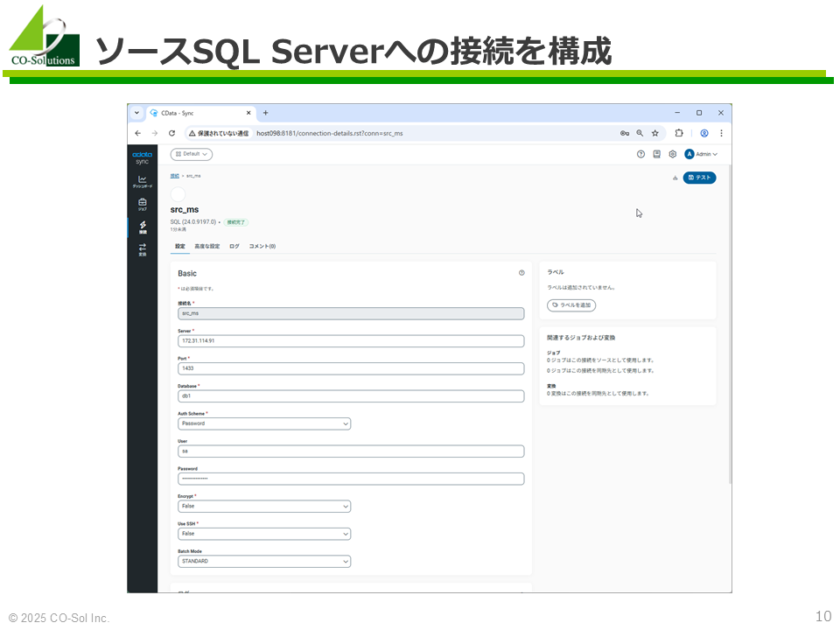Click the ラベルを追加 button
The width and height of the screenshot is (840, 630).
coord(571,305)
